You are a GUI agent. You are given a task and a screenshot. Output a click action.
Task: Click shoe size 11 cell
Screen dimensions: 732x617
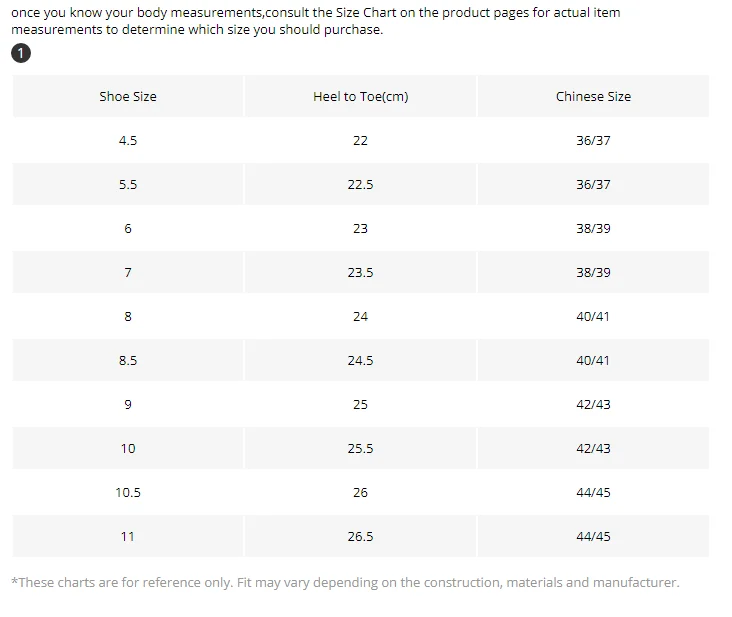pyautogui.click(x=128, y=536)
